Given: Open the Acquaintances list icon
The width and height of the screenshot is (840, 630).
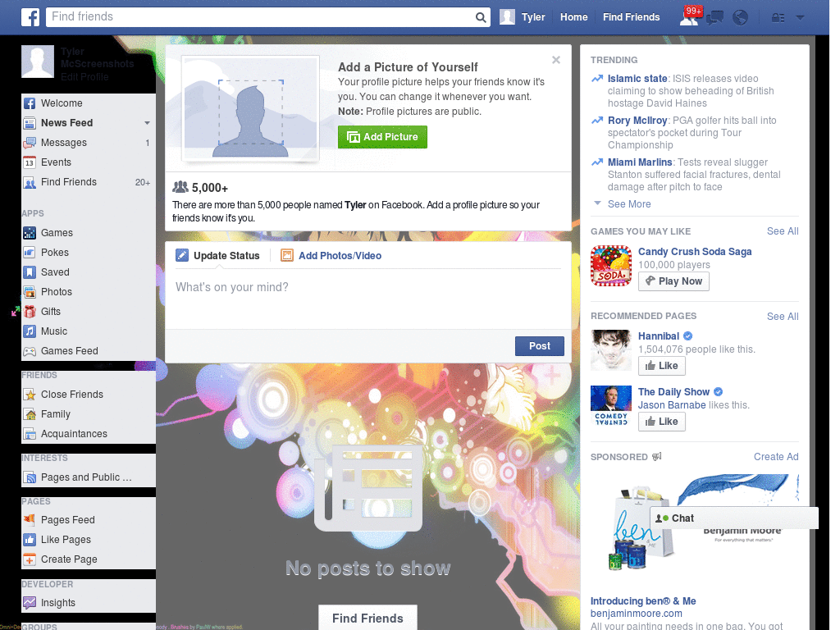Looking at the screenshot, I should point(30,434).
